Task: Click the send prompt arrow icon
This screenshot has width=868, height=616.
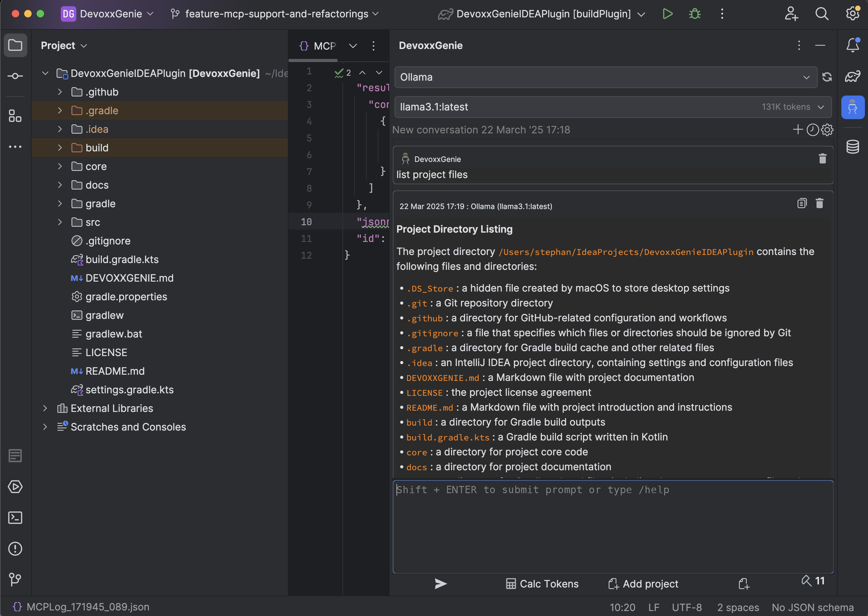Action: click(x=441, y=583)
